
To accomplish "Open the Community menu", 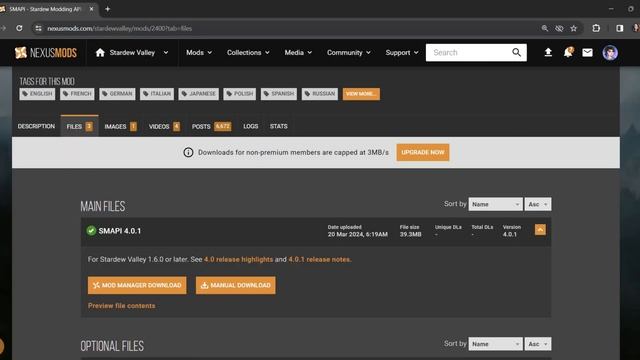I will point(349,53).
